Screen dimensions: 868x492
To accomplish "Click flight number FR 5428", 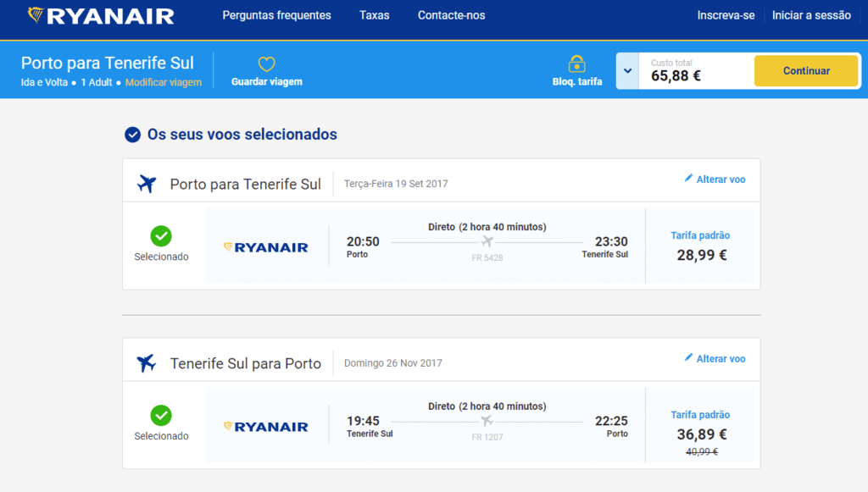I will pyautogui.click(x=487, y=257).
